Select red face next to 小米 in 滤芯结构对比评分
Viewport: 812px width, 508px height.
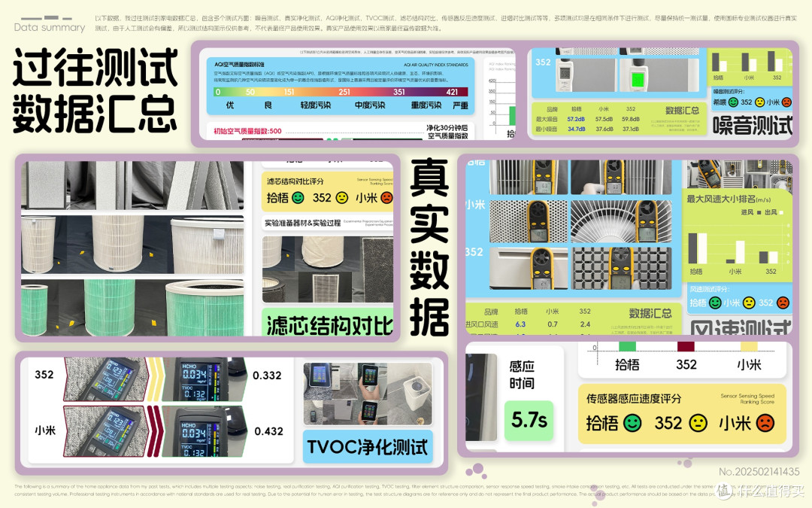(x=386, y=197)
